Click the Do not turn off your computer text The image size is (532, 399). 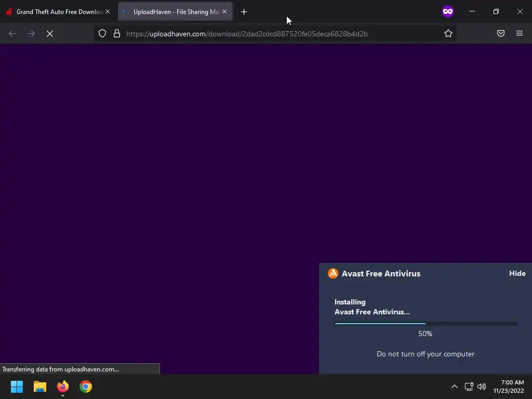pos(425,354)
